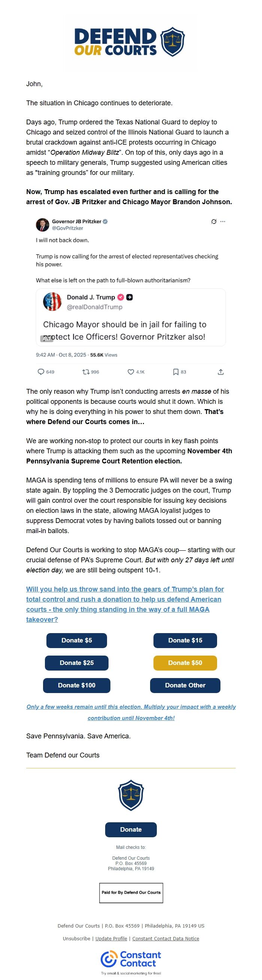Click Governor JB Pritzker's profile avatar
The width and height of the screenshot is (262, 980).
tap(43, 225)
